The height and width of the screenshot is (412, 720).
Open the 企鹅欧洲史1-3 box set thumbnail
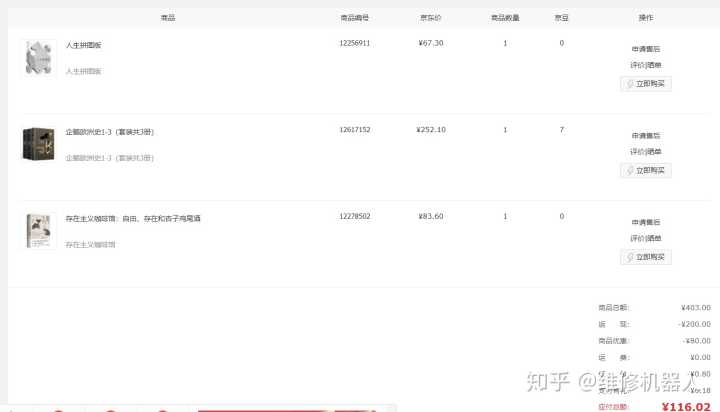(x=39, y=144)
